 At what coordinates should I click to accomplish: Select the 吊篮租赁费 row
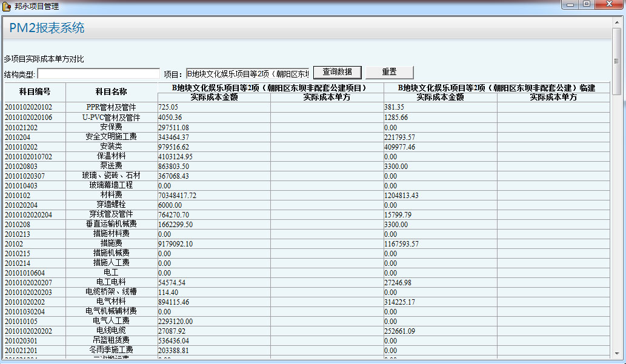(x=111, y=340)
